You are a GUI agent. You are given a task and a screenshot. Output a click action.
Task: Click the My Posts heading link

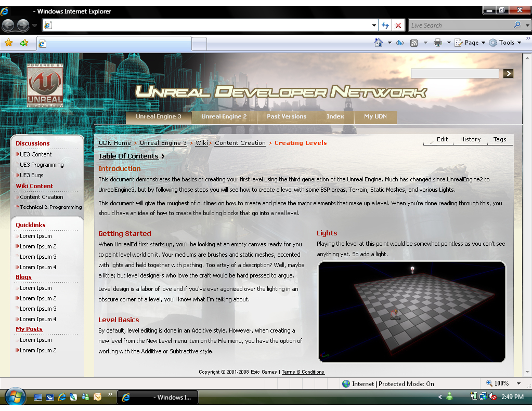29,329
